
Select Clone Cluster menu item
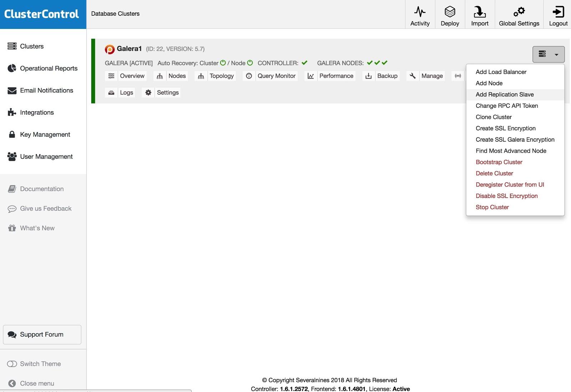click(x=494, y=117)
